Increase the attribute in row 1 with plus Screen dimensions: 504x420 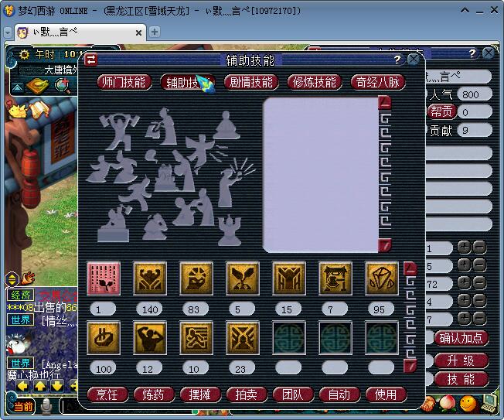[x=465, y=248]
